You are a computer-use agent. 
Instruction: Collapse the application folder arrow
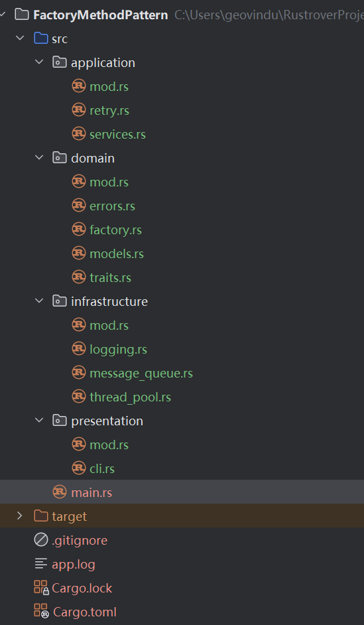click(39, 62)
